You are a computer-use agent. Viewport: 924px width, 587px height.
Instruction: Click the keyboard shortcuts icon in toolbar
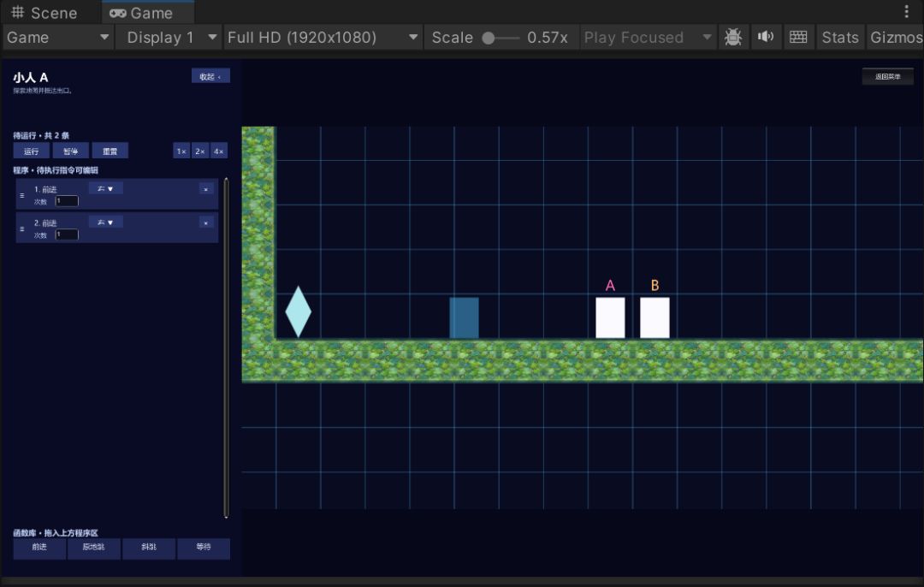(798, 37)
